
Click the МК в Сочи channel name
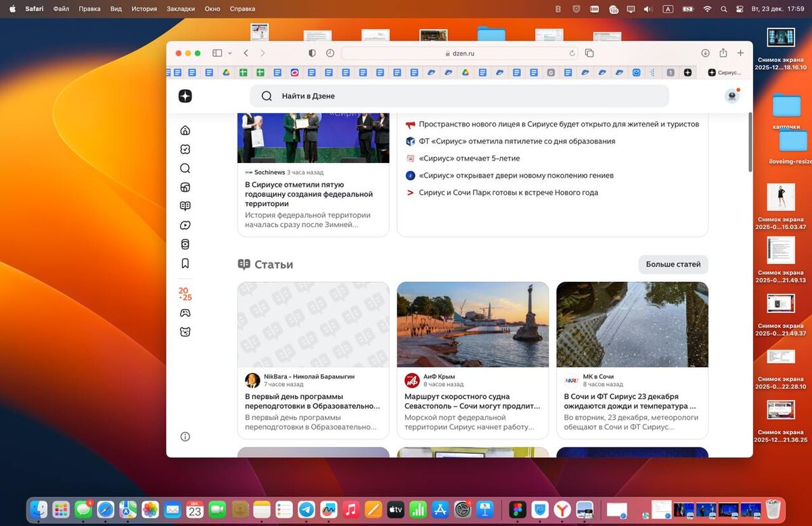(x=598, y=377)
